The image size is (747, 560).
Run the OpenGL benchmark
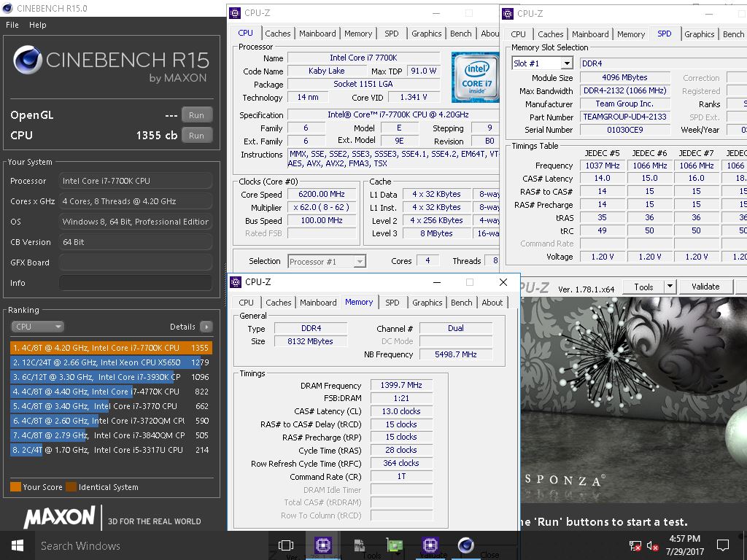[x=196, y=115]
